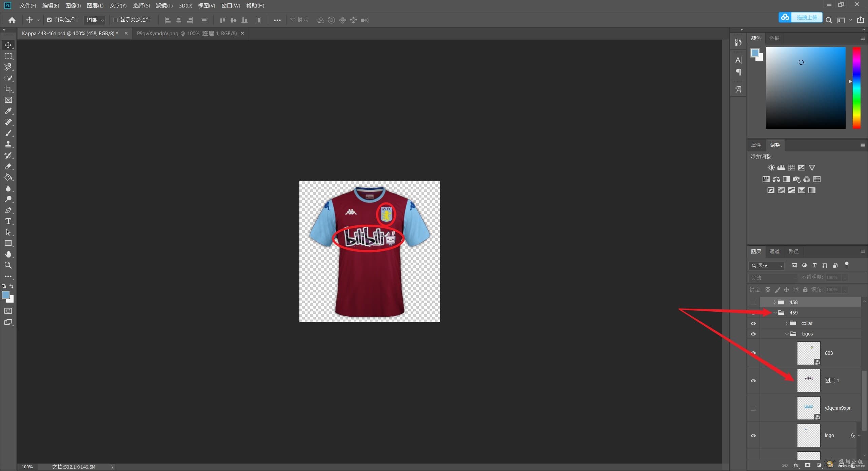Collapse the 459 group

pos(775,313)
